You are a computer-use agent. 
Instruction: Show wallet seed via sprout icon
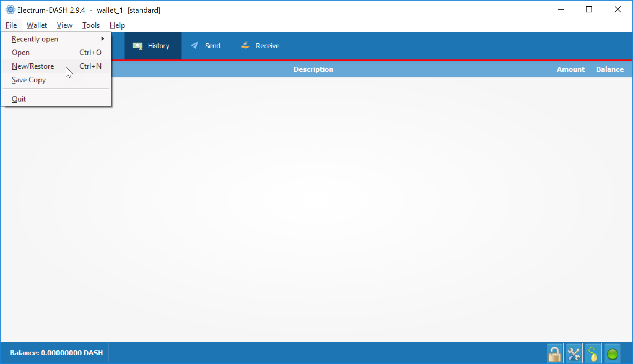tap(593, 353)
